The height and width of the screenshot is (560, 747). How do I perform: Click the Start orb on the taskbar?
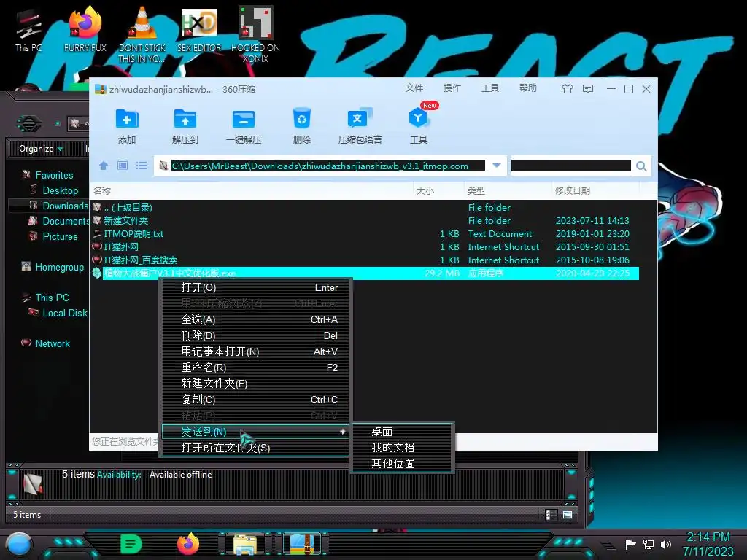(x=19, y=544)
